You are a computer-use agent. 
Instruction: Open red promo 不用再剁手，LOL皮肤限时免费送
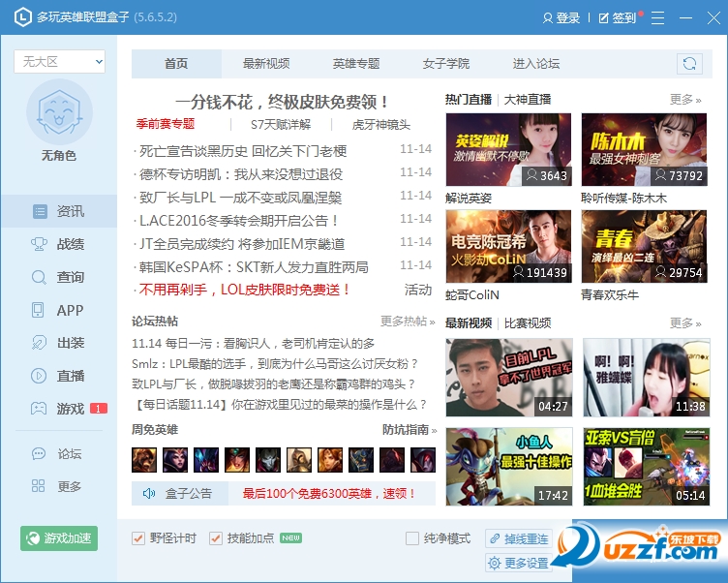coord(244,290)
